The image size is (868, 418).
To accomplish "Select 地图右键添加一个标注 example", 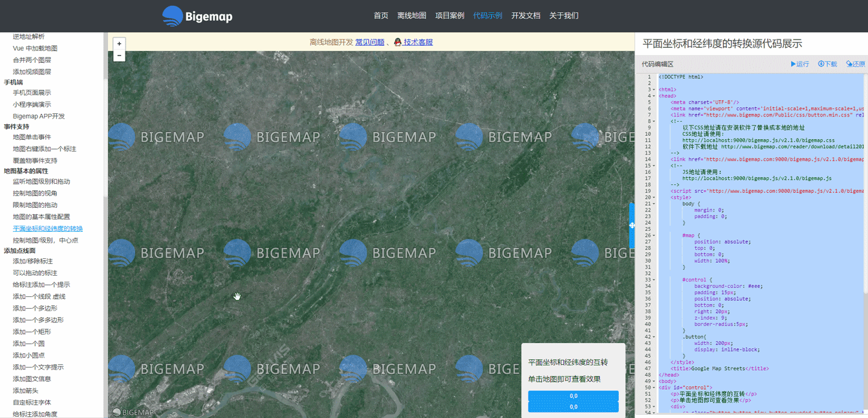I will [x=45, y=149].
